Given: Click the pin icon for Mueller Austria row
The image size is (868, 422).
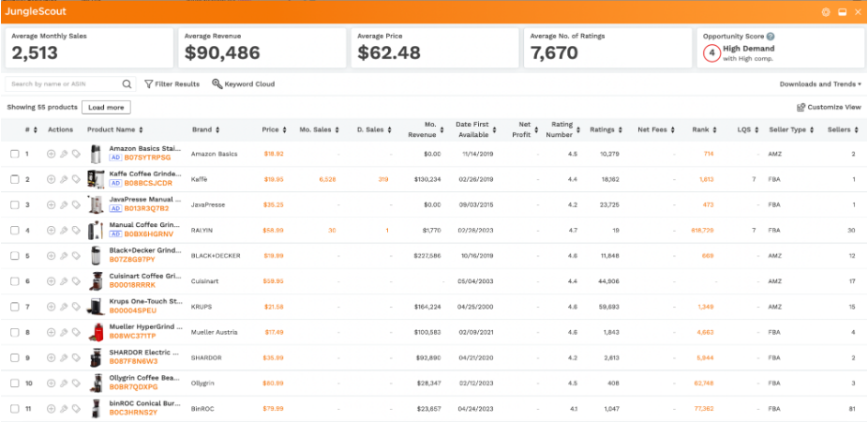Looking at the screenshot, I should [x=64, y=332].
